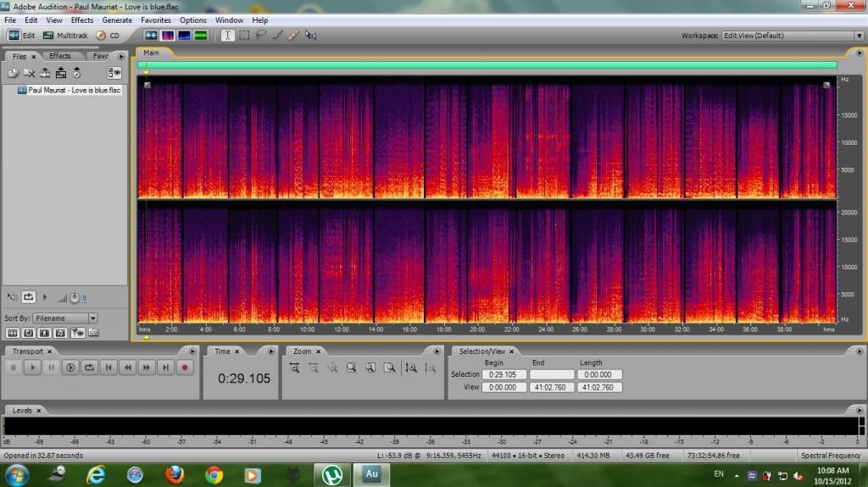Switch to CD view
868x487 pixels.
[x=108, y=36]
